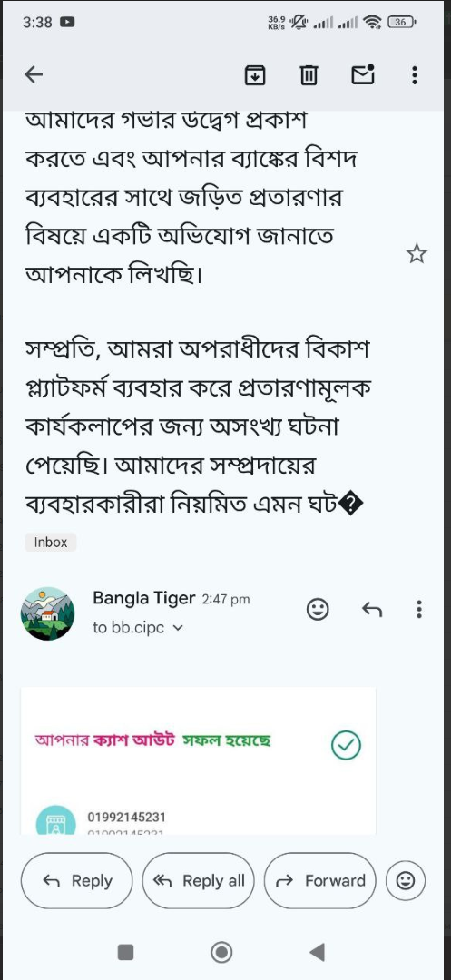This screenshot has width=451, height=980.
Task: Tap the Reply all button
Action: 199,880
